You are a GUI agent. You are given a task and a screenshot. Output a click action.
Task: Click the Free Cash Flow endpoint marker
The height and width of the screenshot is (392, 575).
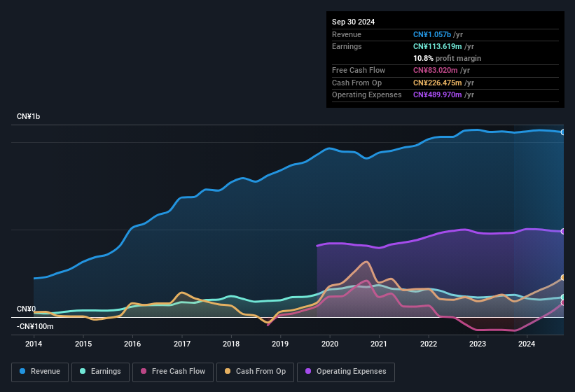(x=563, y=302)
